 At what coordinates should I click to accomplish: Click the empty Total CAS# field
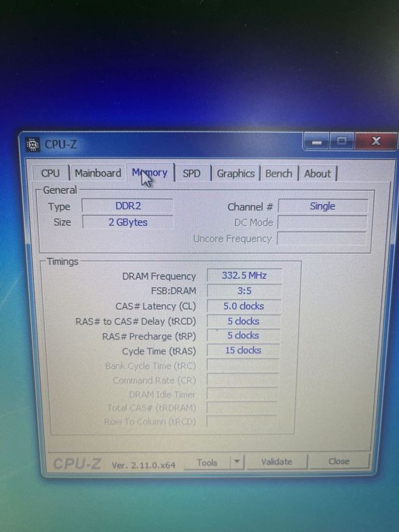[242, 408]
